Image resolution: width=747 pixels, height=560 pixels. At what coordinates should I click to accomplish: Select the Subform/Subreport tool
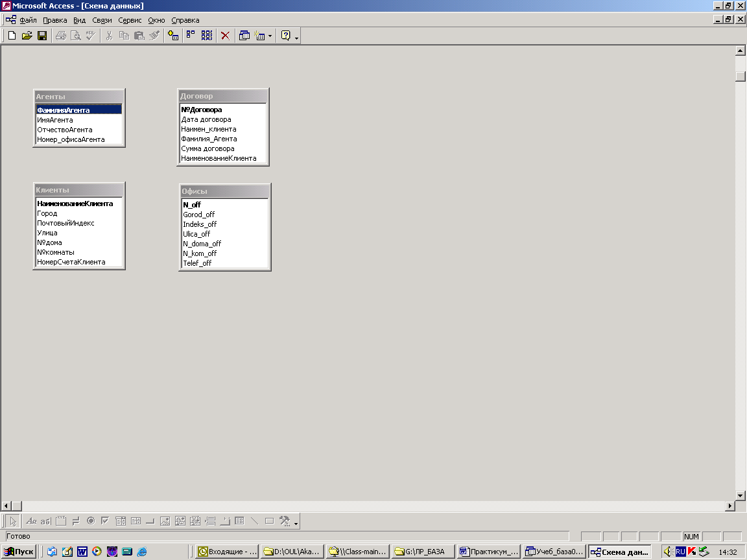[240, 521]
